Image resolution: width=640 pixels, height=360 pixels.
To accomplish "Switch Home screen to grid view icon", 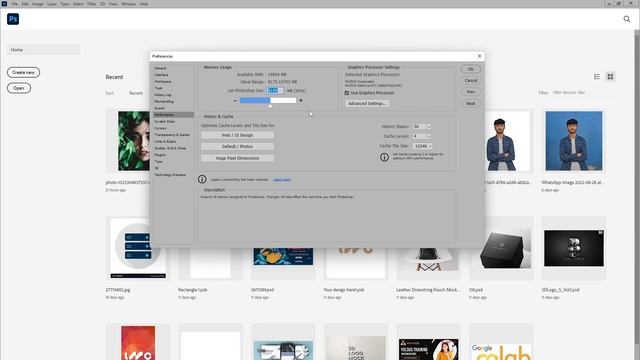I will (610, 77).
